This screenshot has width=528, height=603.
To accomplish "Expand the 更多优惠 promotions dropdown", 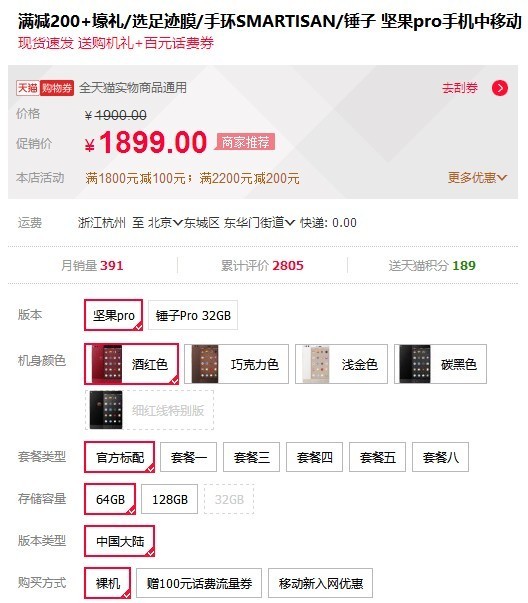I will click(x=477, y=178).
